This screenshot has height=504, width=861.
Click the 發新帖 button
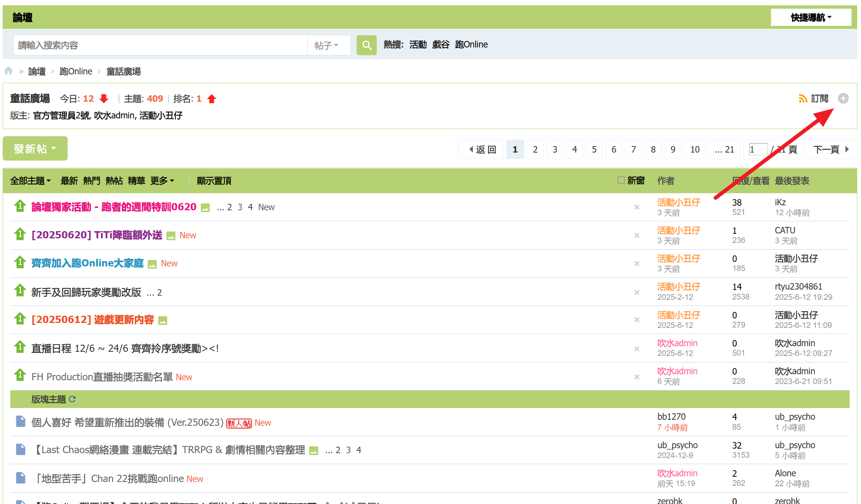[35, 148]
